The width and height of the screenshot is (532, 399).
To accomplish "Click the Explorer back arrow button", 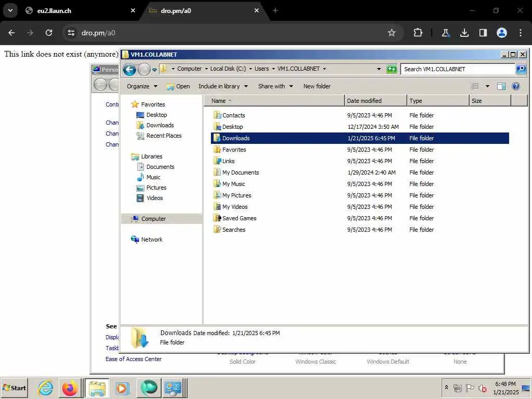I will point(129,70).
